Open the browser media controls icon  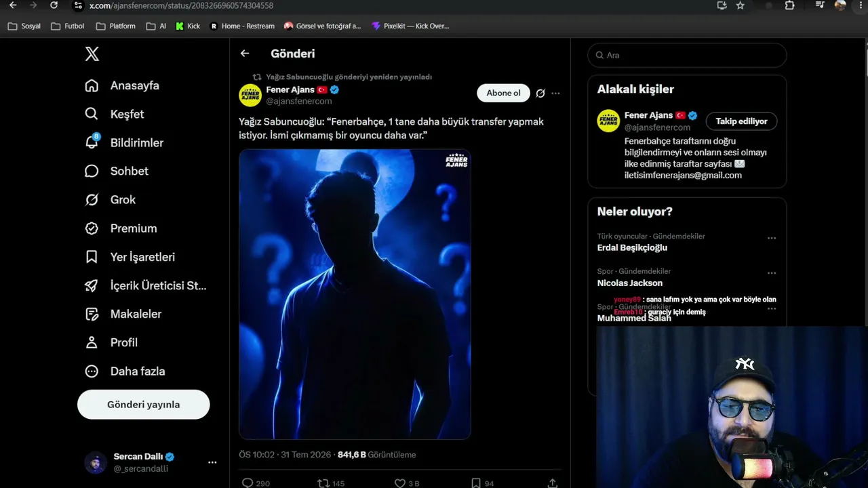820,5
